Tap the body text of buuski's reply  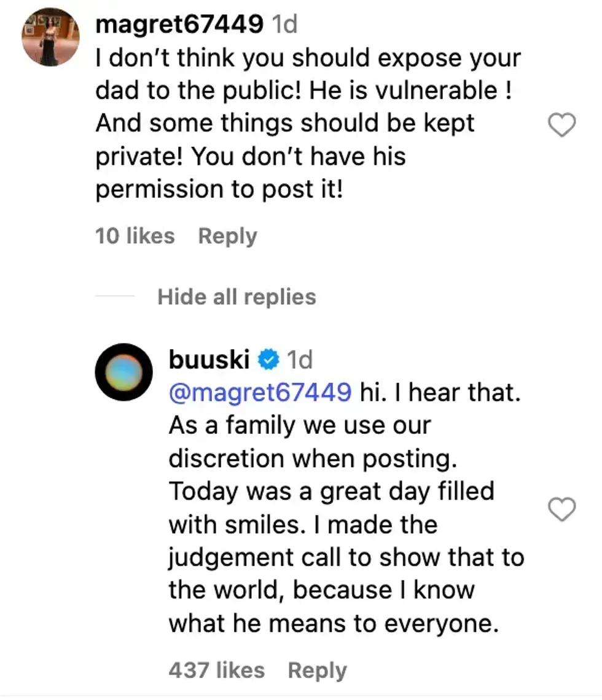[x=344, y=524]
